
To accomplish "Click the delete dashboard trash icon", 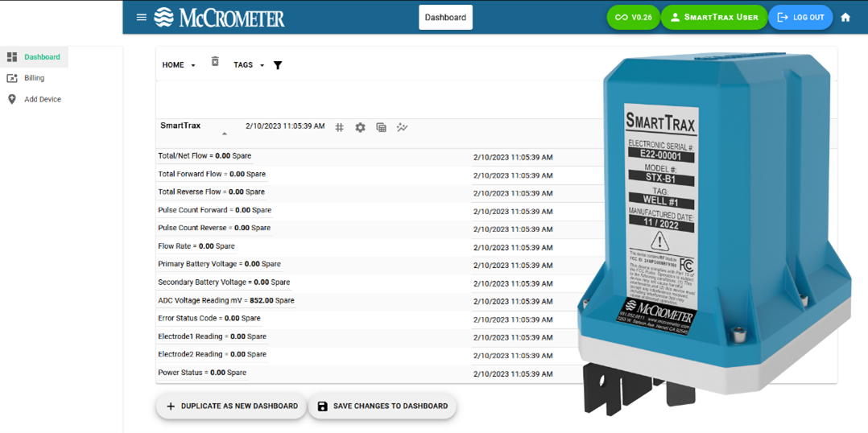I will tap(215, 62).
